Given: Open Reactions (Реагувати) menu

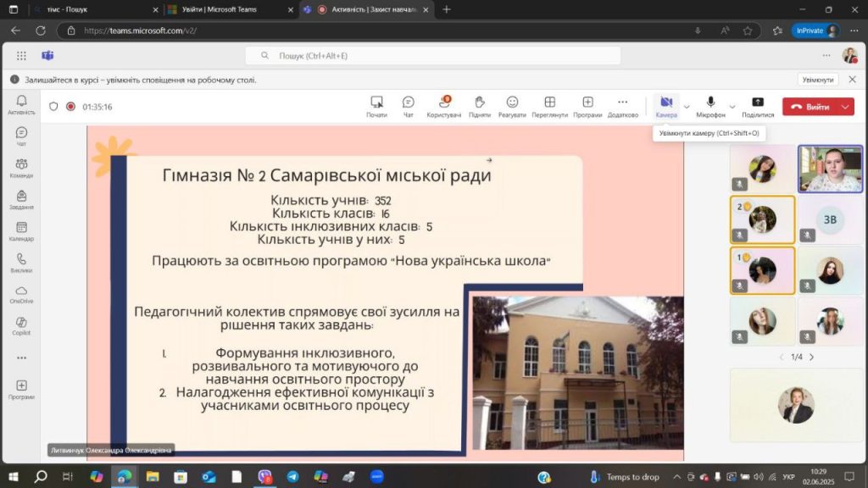Looking at the screenshot, I should click(x=512, y=106).
